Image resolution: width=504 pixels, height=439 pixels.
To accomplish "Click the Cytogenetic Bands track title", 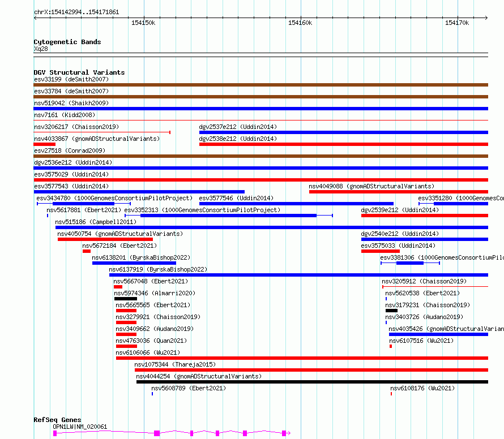I will (67, 42).
